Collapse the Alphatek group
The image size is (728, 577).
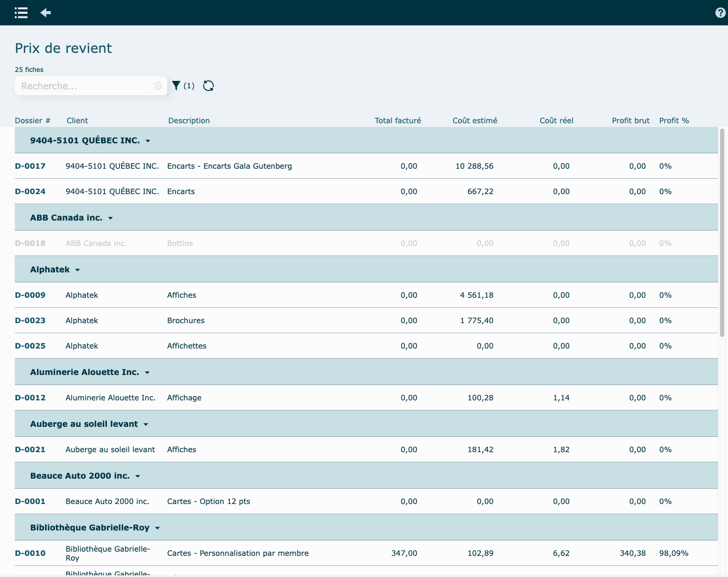77,270
